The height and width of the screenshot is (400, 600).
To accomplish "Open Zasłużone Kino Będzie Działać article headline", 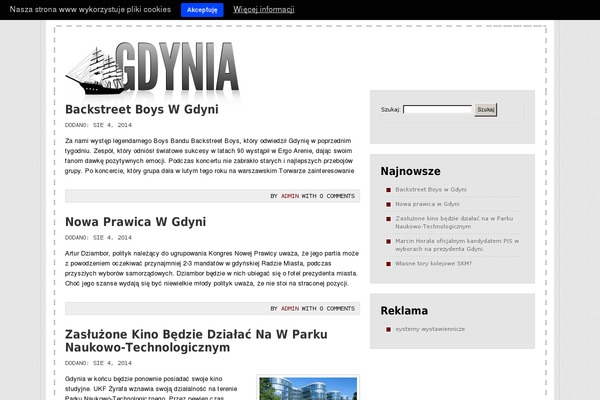I will coord(196,341).
